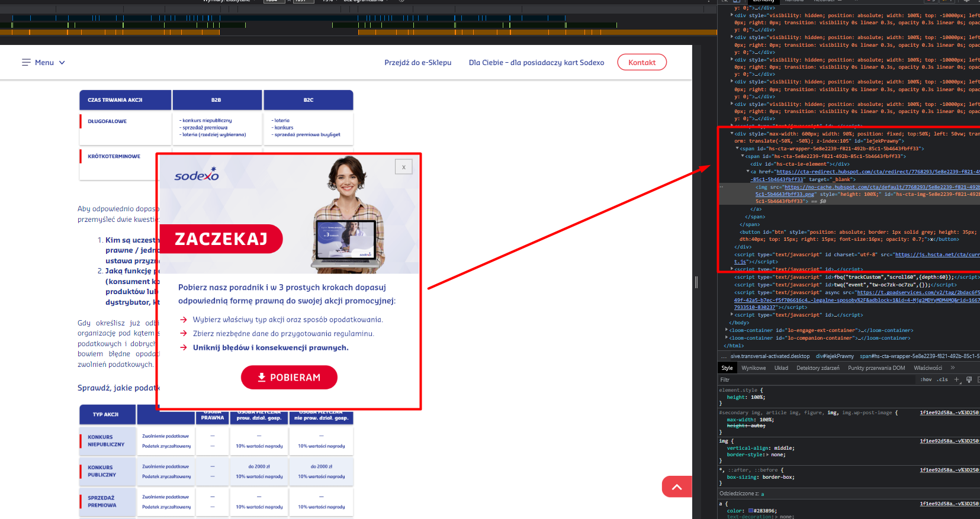Open the Kontakt button
The width and height of the screenshot is (980, 519).
coord(642,62)
